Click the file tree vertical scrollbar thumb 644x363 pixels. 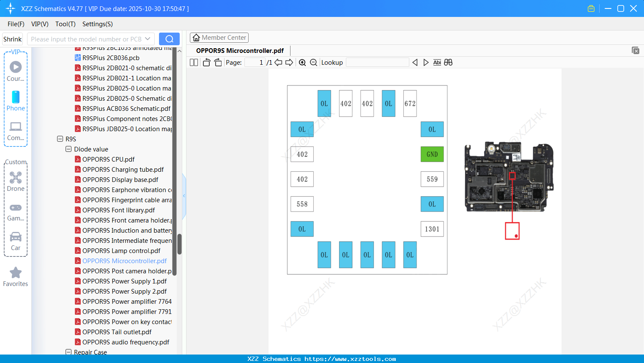point(179,244)
